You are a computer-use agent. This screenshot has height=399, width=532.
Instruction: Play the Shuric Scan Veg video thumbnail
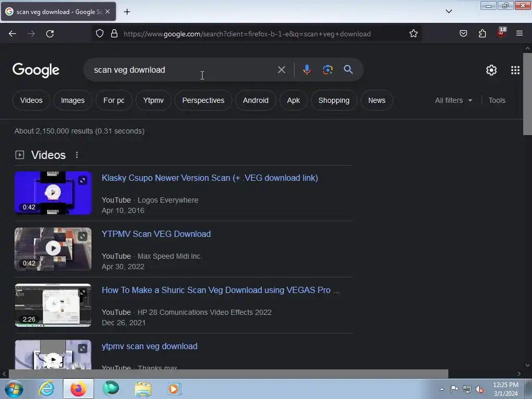pyautogui.click(x=52, y=305)
